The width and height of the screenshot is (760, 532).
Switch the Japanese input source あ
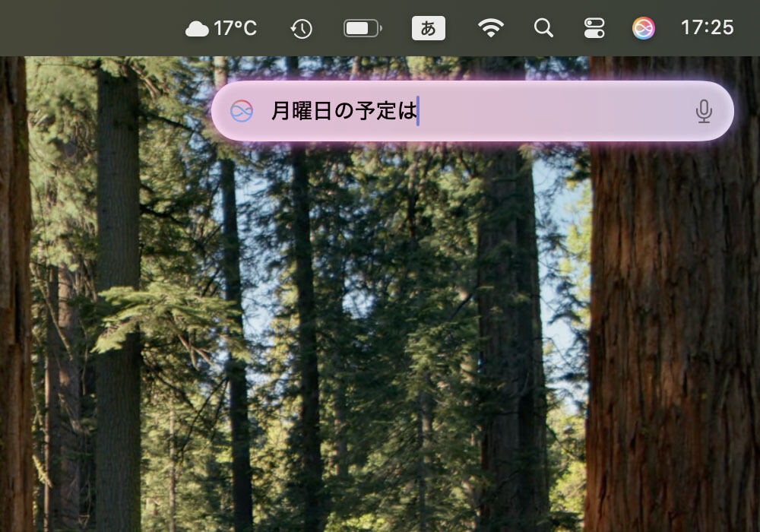pyautogui.click(x=428, y=28)
